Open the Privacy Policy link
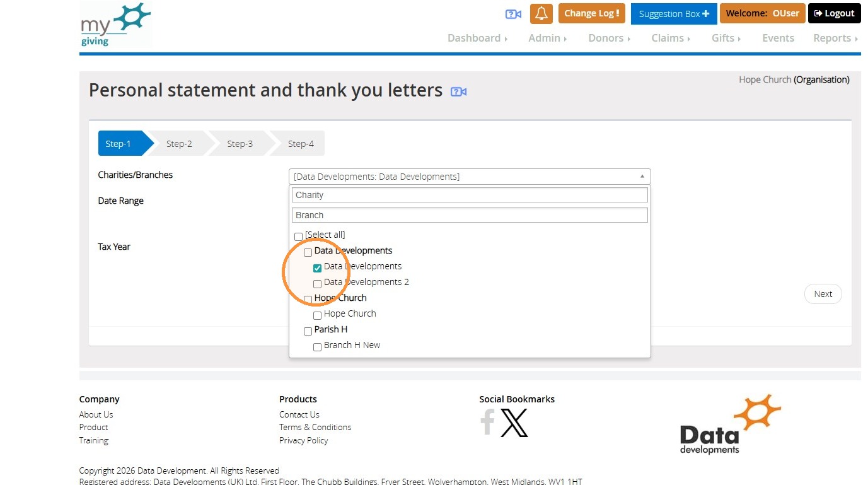868x485 pixels. [303, 440]
